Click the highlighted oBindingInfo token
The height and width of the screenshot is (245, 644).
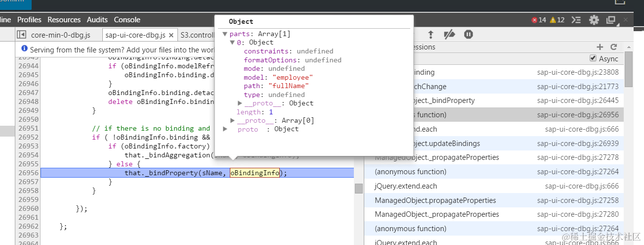click(255, 173)
